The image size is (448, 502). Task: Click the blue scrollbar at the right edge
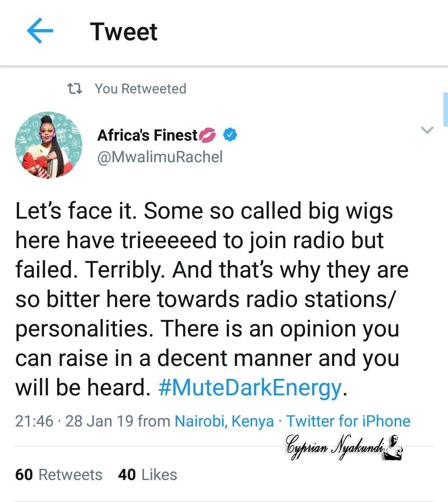446,110
